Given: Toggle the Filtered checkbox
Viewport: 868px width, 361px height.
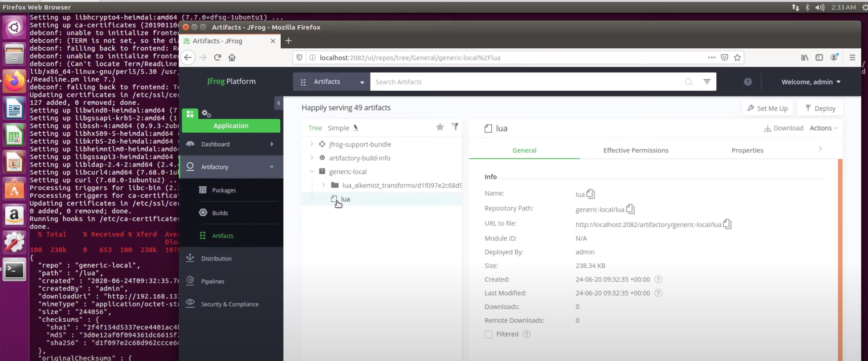Looking at the screenshot, I should [489, 334].
